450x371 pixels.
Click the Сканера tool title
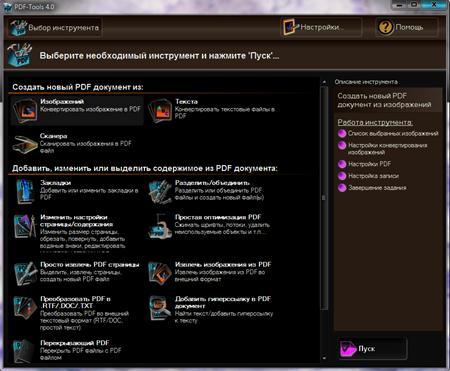point(54,136)
